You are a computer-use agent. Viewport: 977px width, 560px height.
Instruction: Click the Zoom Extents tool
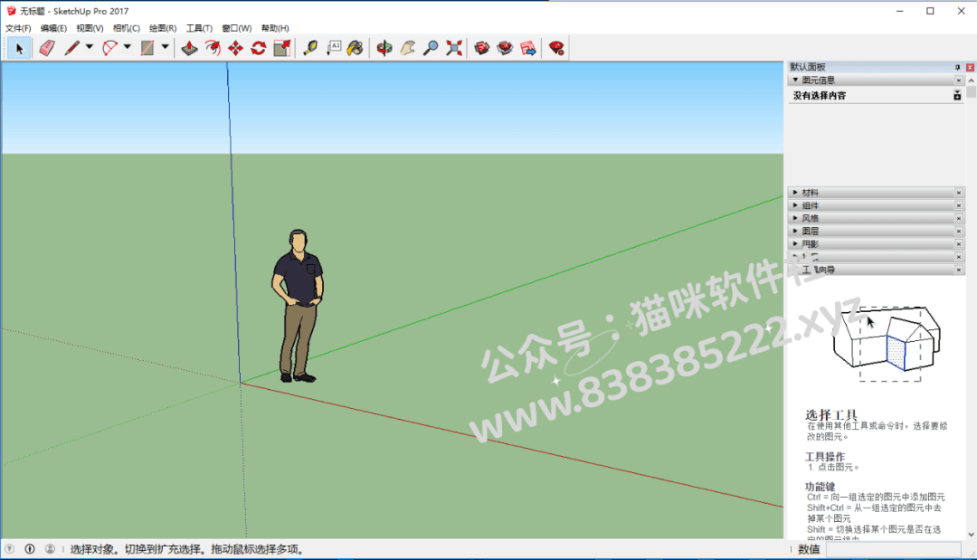pyautogui.click(x=454, y=48)
